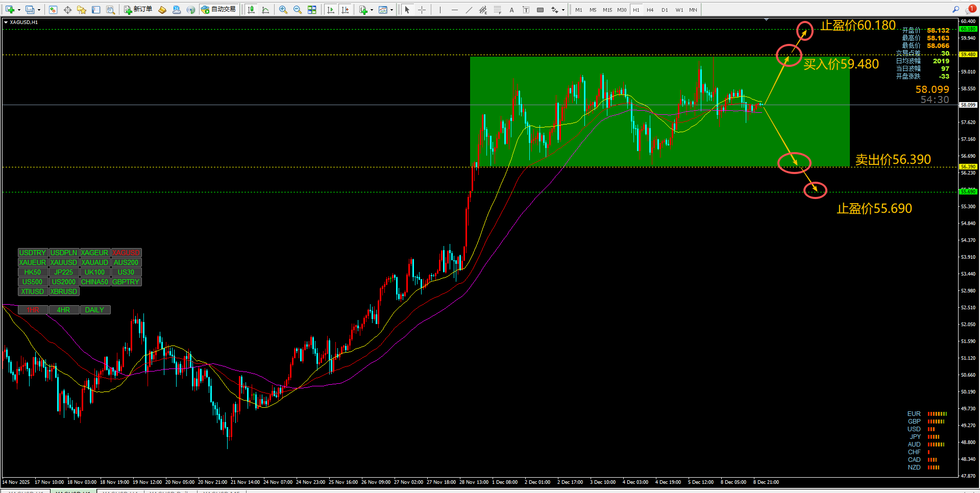The height and width of the screenshot is (493, 980).
Task: Click the XAUUSD symbol button
Action: pos(64,262)
